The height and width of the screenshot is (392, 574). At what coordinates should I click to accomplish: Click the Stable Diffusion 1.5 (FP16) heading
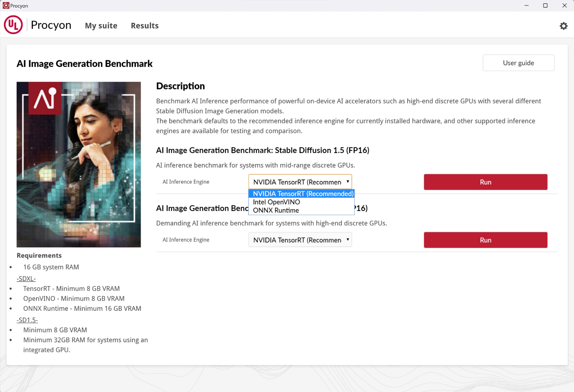[x=262, y=150]
